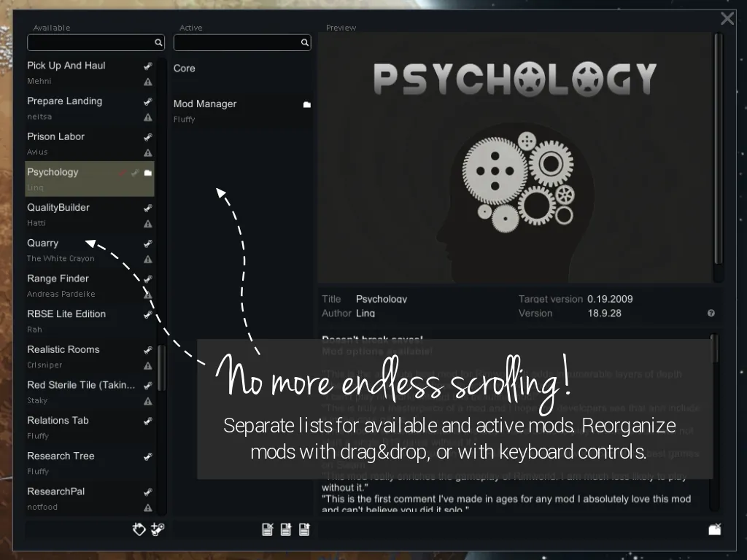The width and height of the screenshot is (747, 560).
Task: Click the help question mark near Version
Action: pyautogui.click(x=711, y=314)
